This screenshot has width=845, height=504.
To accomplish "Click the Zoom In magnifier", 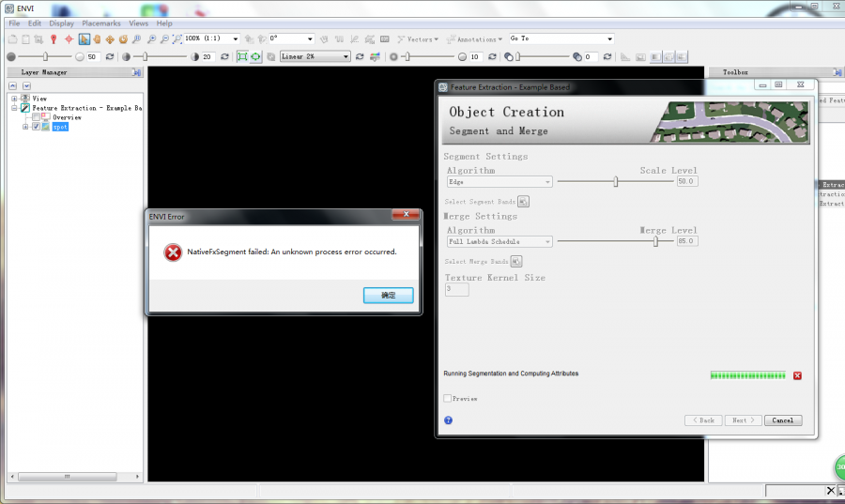I will pyautogui.click(x=152, y=38).
